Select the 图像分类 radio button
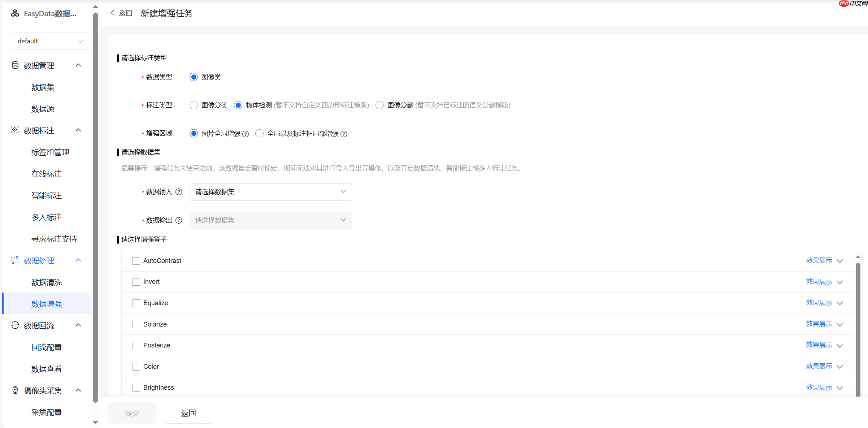This screenshot has width=868, height=428. (194, 105)
